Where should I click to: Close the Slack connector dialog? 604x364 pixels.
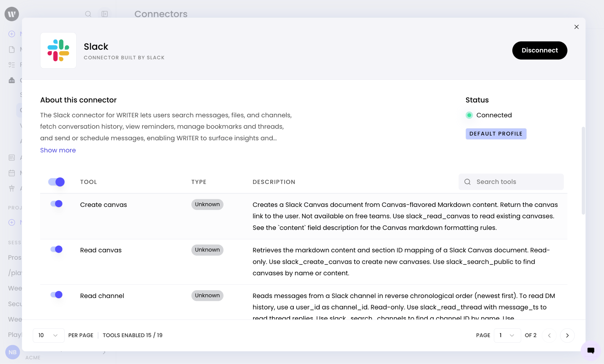coord(577,27)
